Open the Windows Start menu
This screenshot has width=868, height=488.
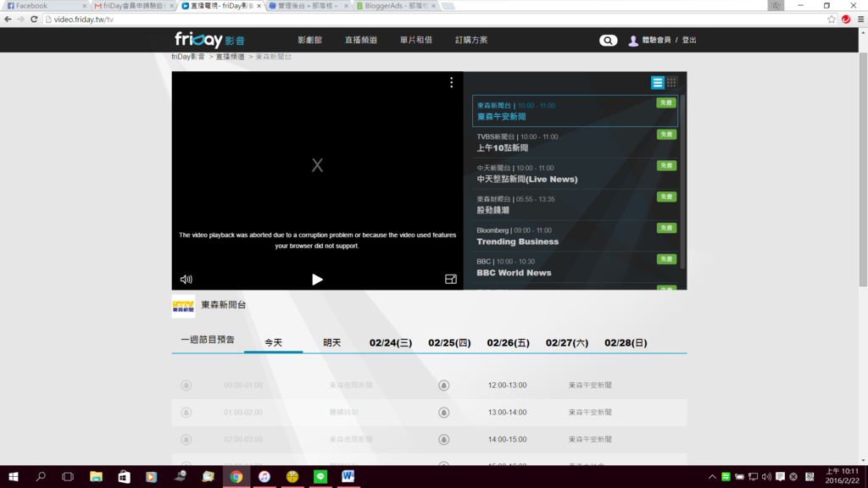point(14,476)
